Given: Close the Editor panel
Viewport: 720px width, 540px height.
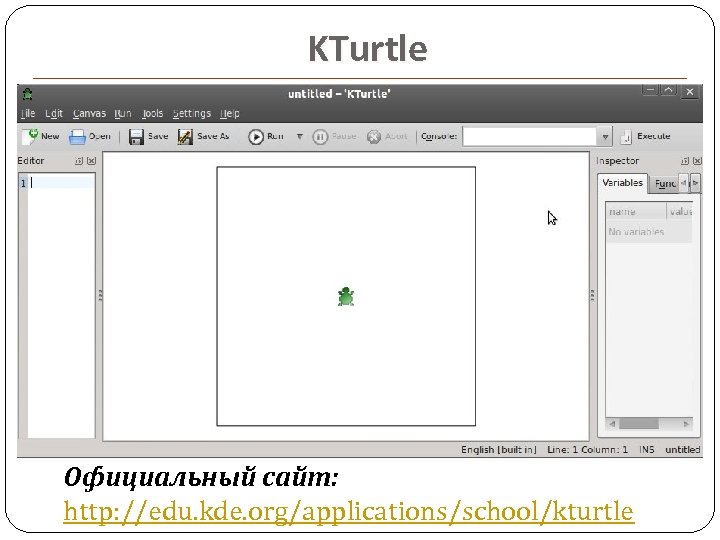Looking at the screenshot, I should (91, 161).
